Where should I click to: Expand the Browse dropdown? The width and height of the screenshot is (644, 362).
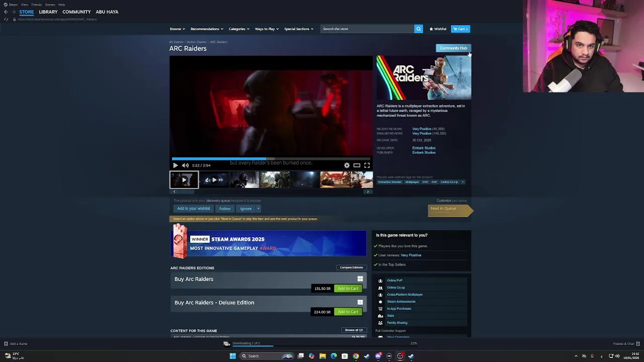(177, 29)
